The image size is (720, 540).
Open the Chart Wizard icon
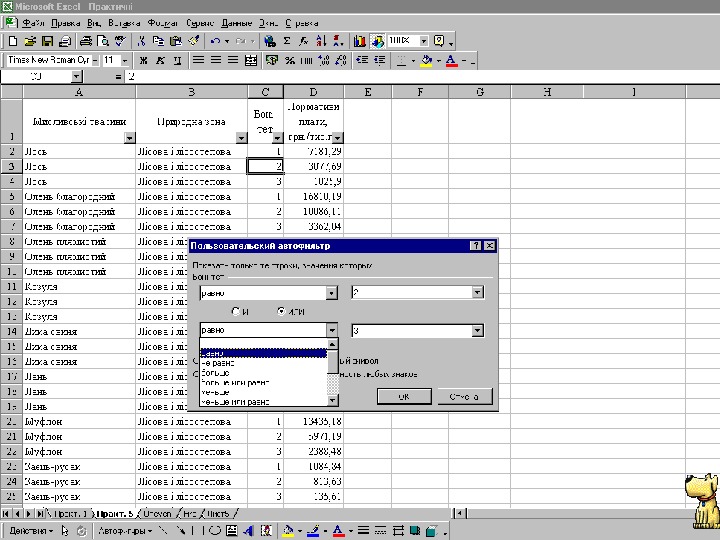[x=360, y=41]
